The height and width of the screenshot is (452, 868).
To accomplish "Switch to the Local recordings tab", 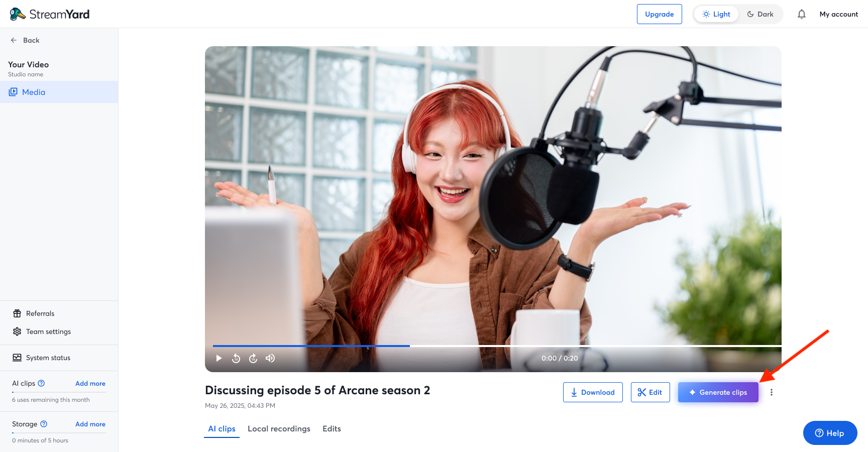I will 279,428.
